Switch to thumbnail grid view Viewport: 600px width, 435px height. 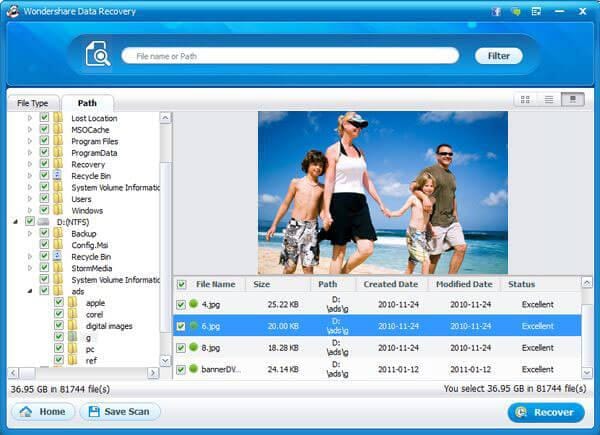tap(525, 99)
